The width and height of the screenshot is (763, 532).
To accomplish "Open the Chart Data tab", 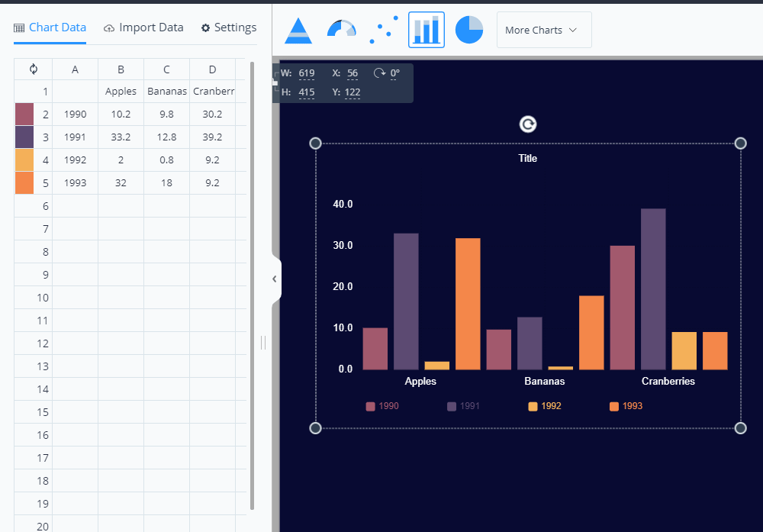I will 50,27.
